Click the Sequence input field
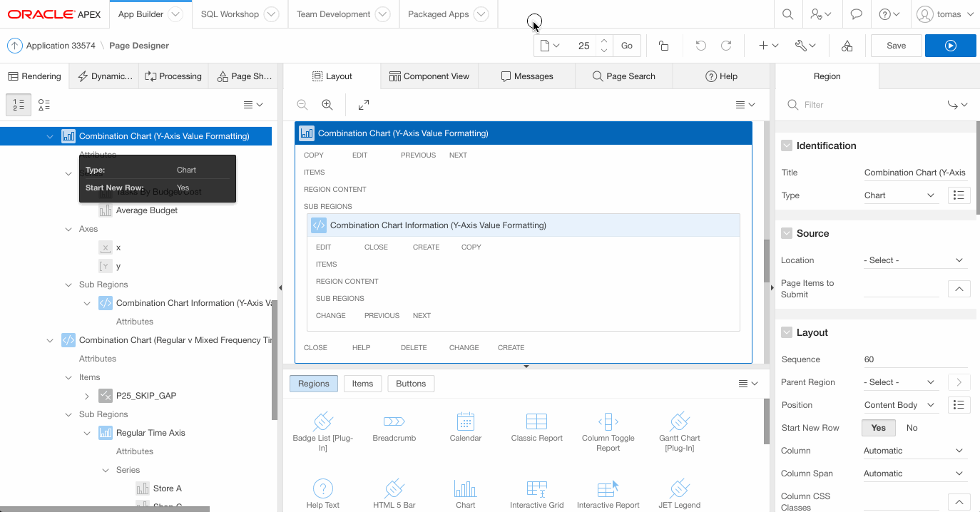980x512 pixels. 914,359
